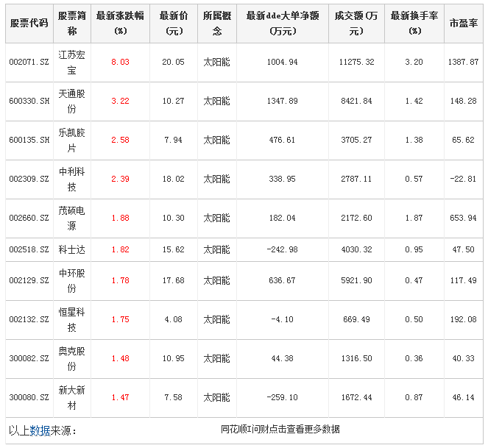Click the 股票简称 column header

72,23
